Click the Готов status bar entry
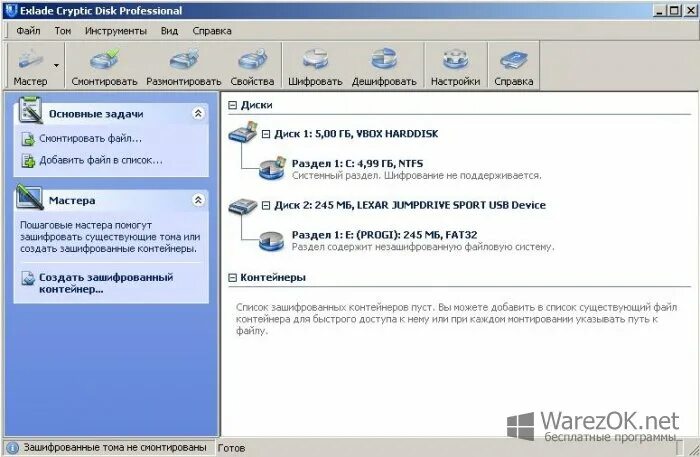Image resolution: width=700 pixels, height=457 pixels. [231, 448]
